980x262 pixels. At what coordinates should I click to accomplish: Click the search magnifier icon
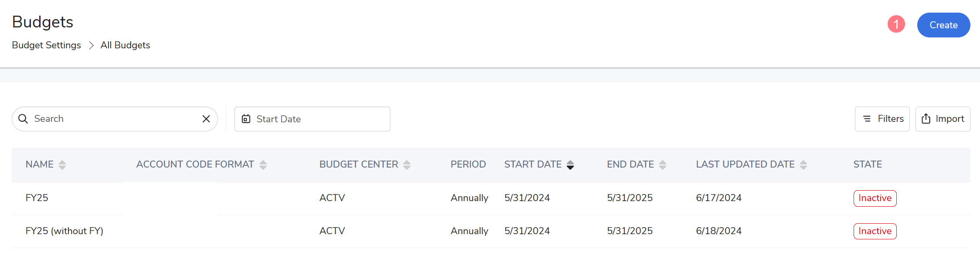tap(23, 119)
